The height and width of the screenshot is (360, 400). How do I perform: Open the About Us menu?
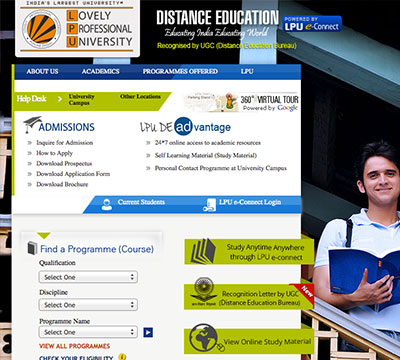(x=42, y=71)
